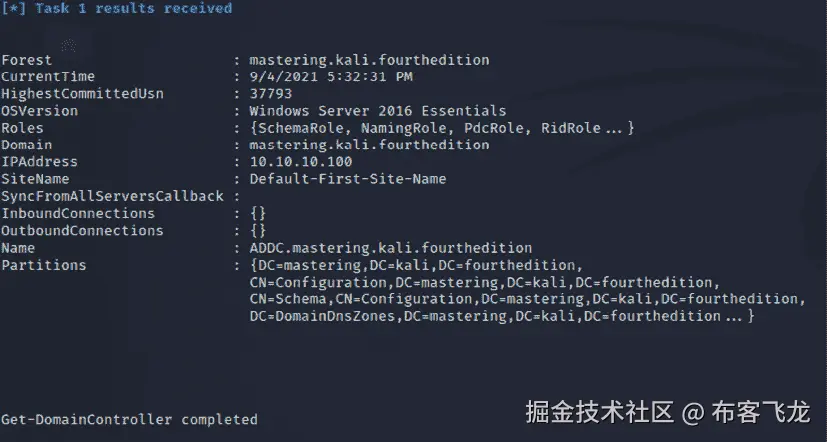827x442 pixels.
Task: Click the IPAddress field label
Action: coord(40,162)
